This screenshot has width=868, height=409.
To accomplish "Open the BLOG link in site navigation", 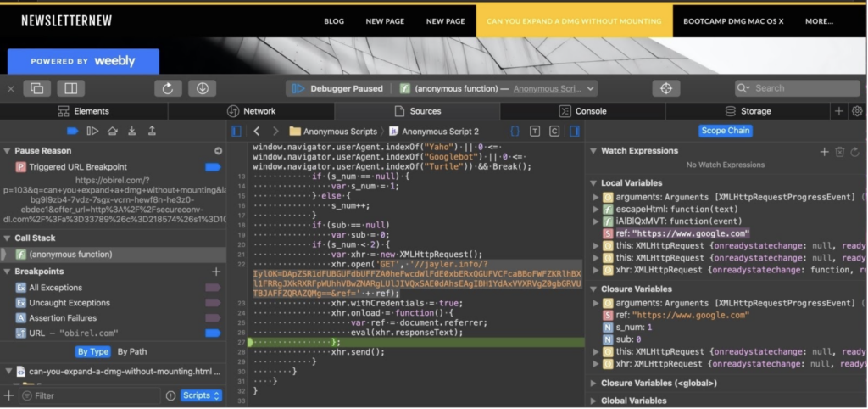I will tap(334, 21).
